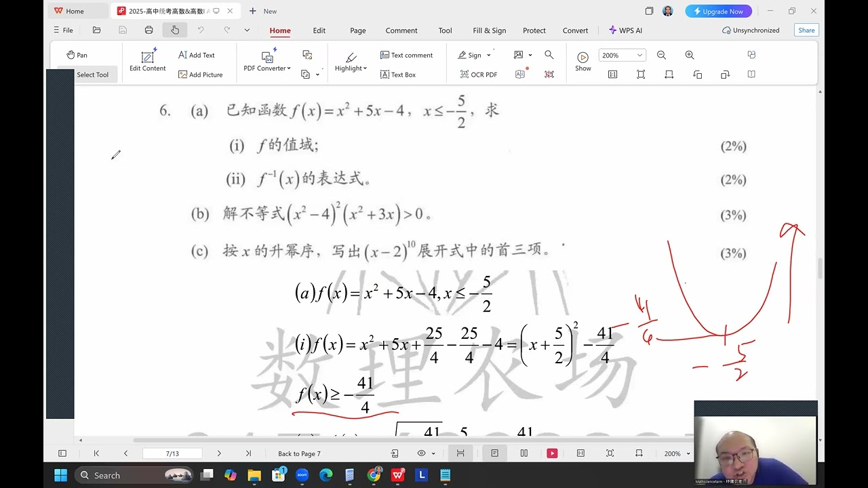The image size is (868, 488).
Task: Zoom in using plus magnifier
Action: [x=690, y=55]
